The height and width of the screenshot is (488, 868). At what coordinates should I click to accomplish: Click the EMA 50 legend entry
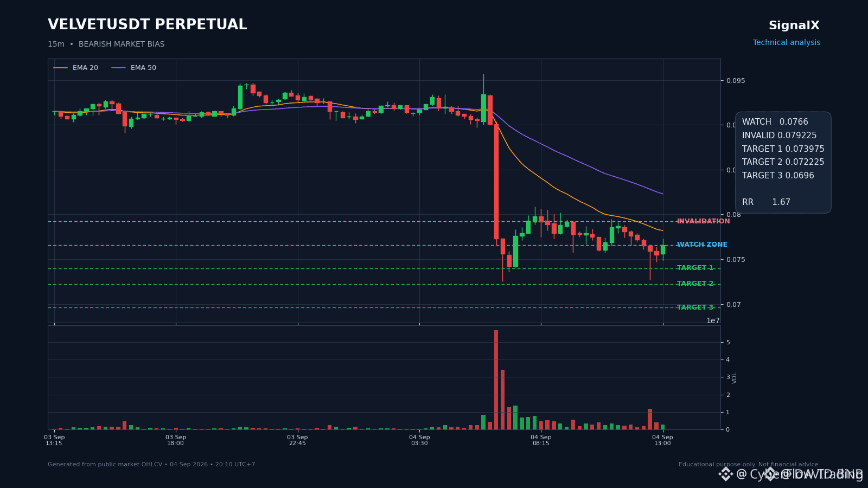pyautogui.click(x=134, y=68)
